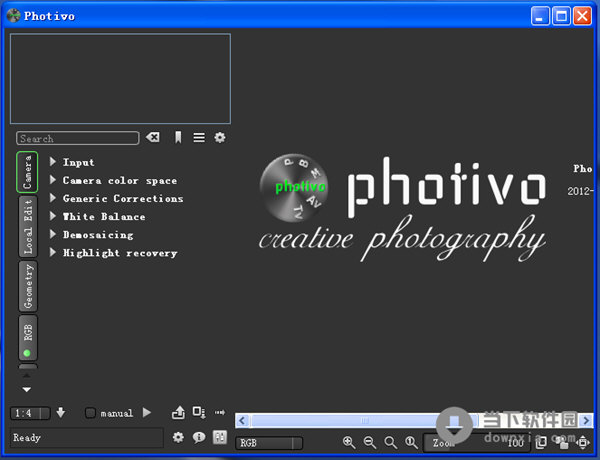Screen dimensions: 600x460
Task: Click the Photivo dial logo
Action: 294,188
